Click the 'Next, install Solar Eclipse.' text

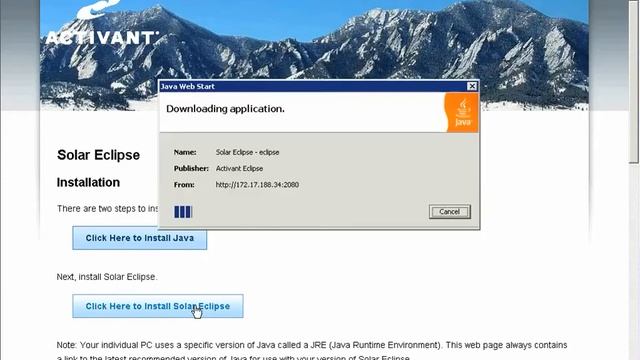click(107, 277)
